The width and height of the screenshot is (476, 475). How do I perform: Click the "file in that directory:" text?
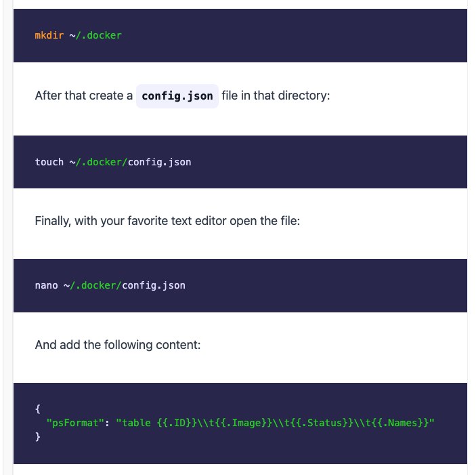275,96
